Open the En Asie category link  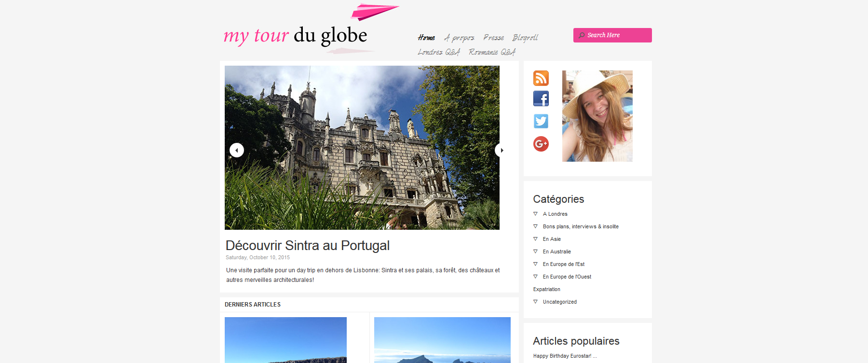(x=552, y=239)
